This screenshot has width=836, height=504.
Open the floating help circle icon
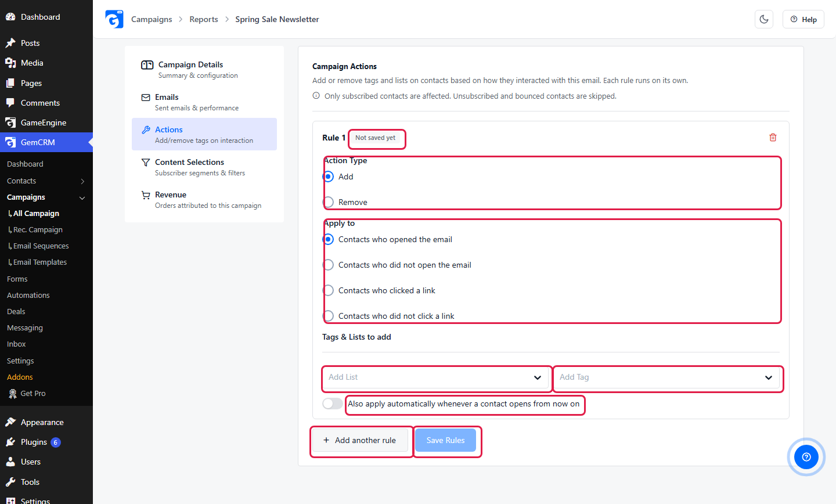(x=806, y=457)
